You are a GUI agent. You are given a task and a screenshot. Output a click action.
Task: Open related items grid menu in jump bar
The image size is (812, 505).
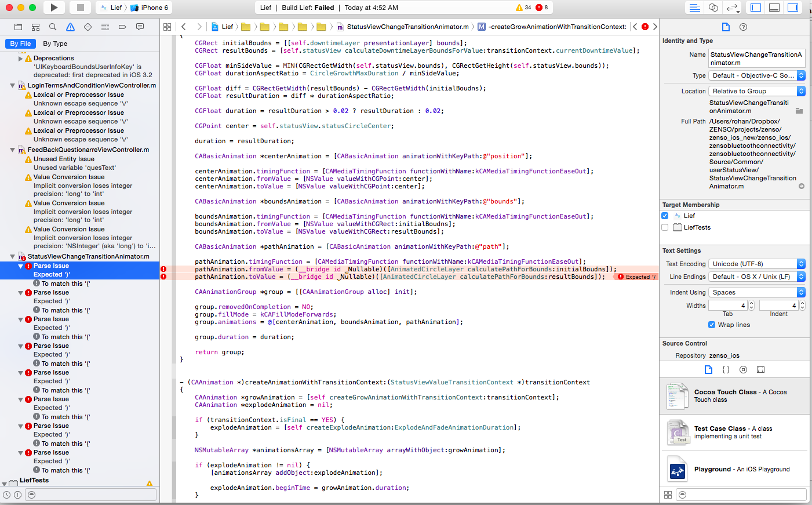click(x=168, y=27)
